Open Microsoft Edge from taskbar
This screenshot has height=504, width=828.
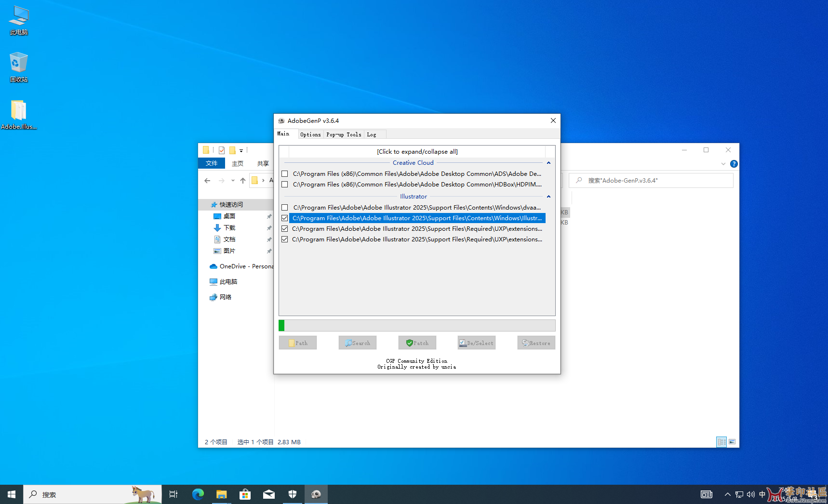[x=198, y=494]
